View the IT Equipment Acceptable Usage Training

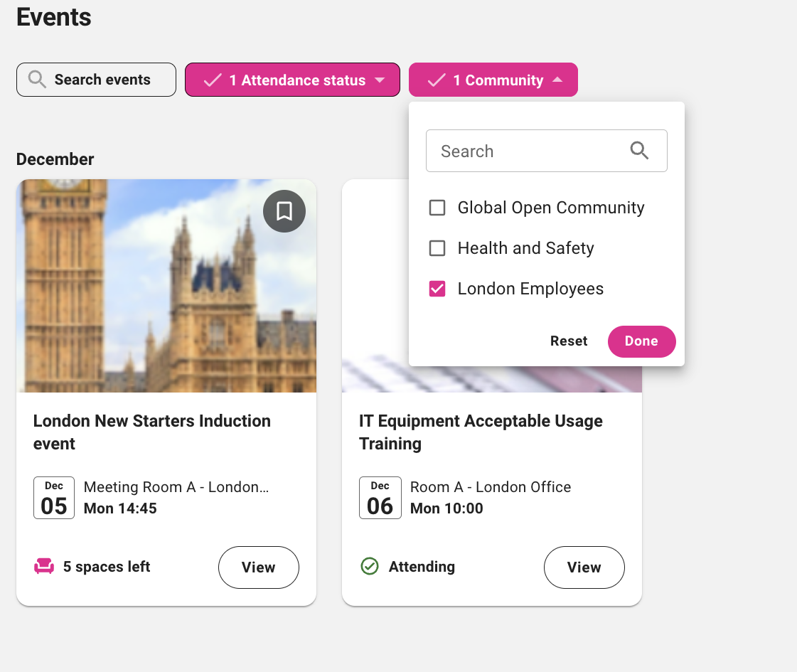pyautogui.click(x=584, y=567)
